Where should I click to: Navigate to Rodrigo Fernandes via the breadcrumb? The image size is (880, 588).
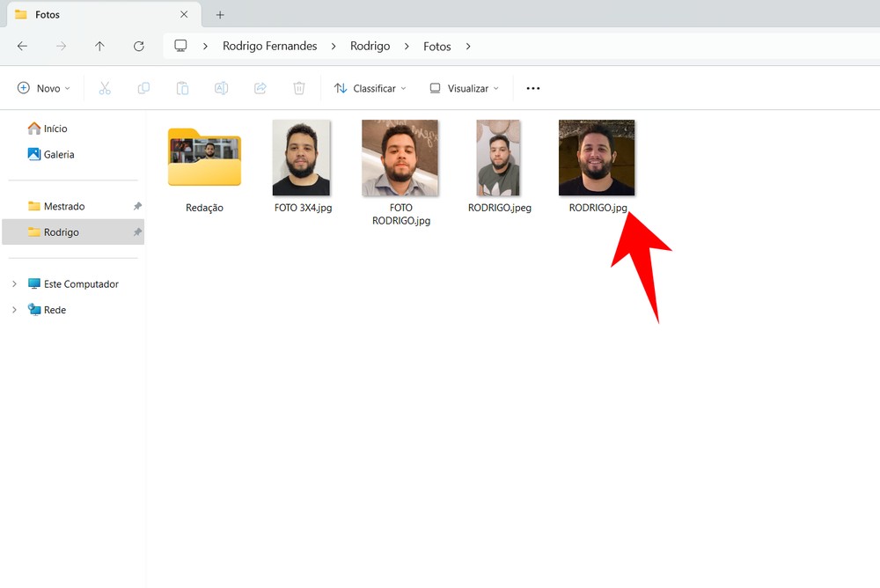(269, 46)
